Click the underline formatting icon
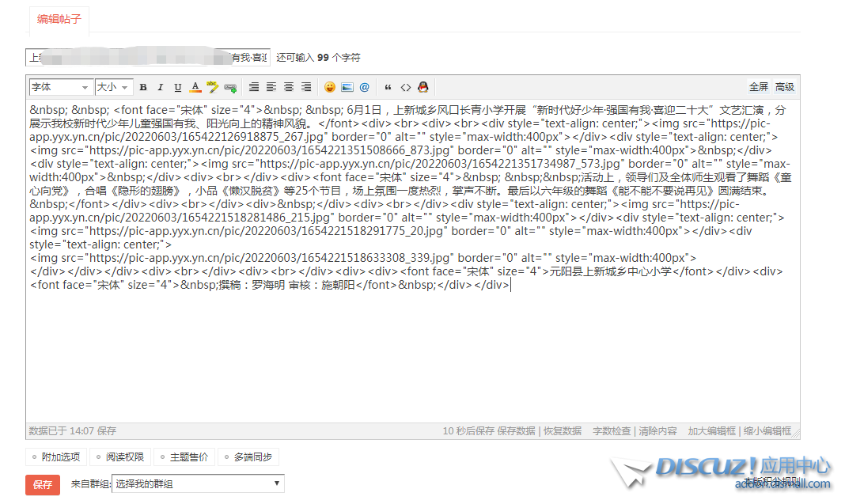The height and width of the screenshot is (504, 845). (x=177, y=87)
